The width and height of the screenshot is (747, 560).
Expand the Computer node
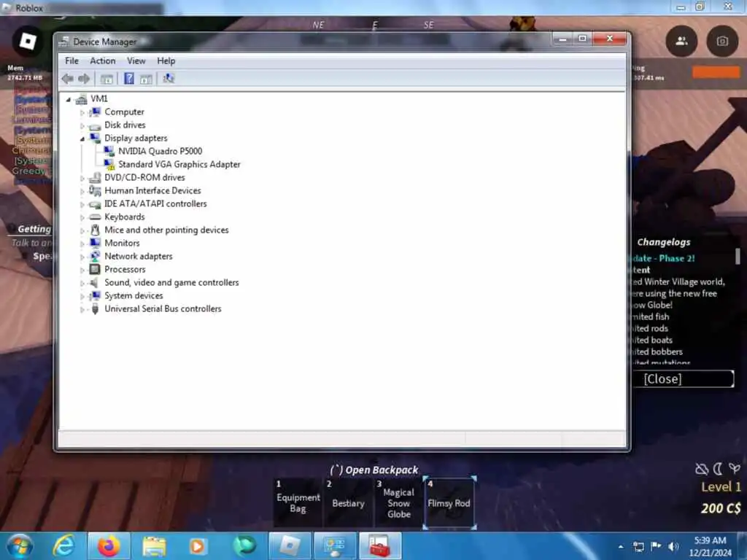(82, 112)
